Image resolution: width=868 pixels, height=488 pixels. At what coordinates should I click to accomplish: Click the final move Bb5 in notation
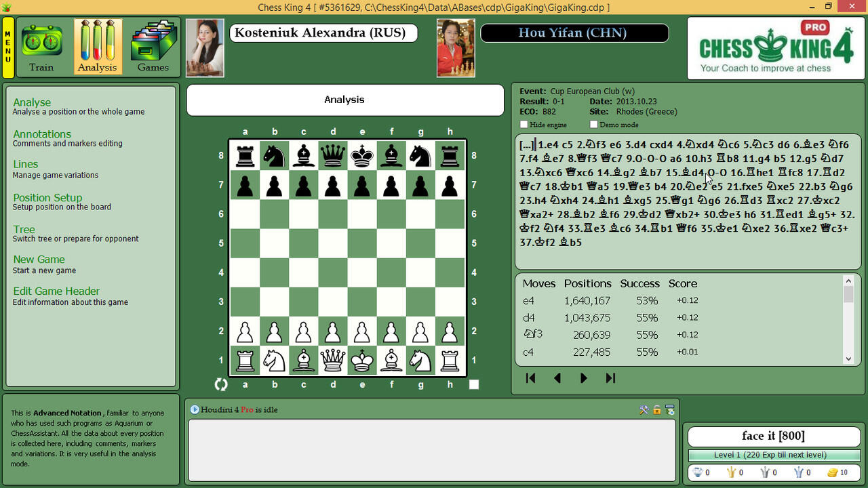point(570,242)
